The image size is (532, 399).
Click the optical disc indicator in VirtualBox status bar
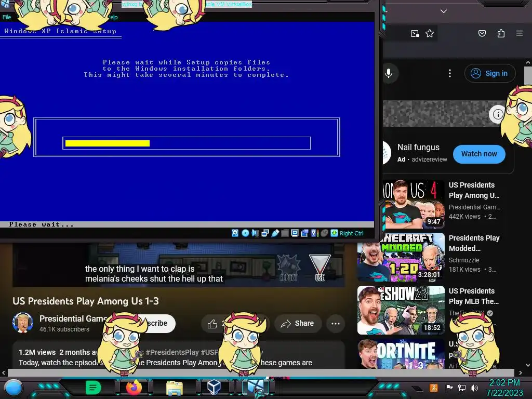[245, 233]
